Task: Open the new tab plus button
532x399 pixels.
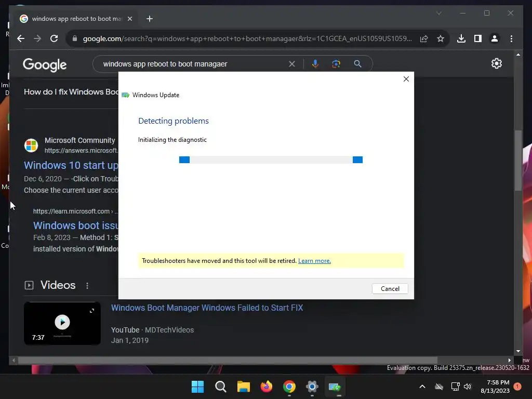Action: pyautogui.click(x=150, y=19)
